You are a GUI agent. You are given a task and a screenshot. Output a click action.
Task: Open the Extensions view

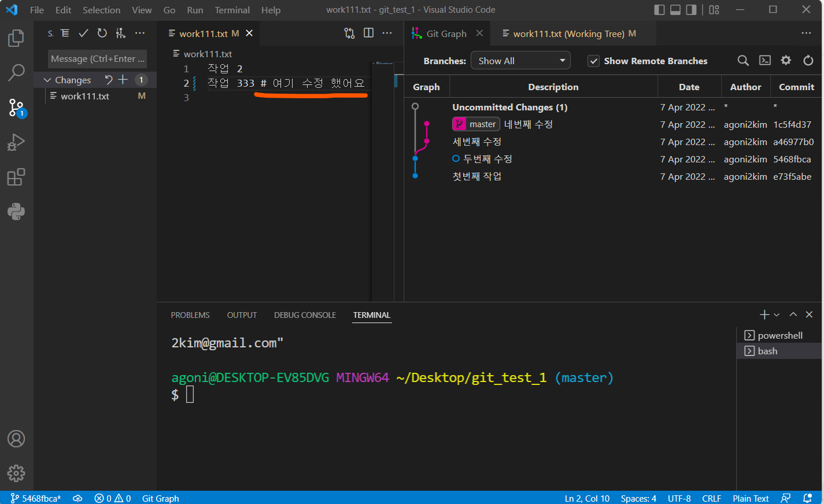[16, 177]
